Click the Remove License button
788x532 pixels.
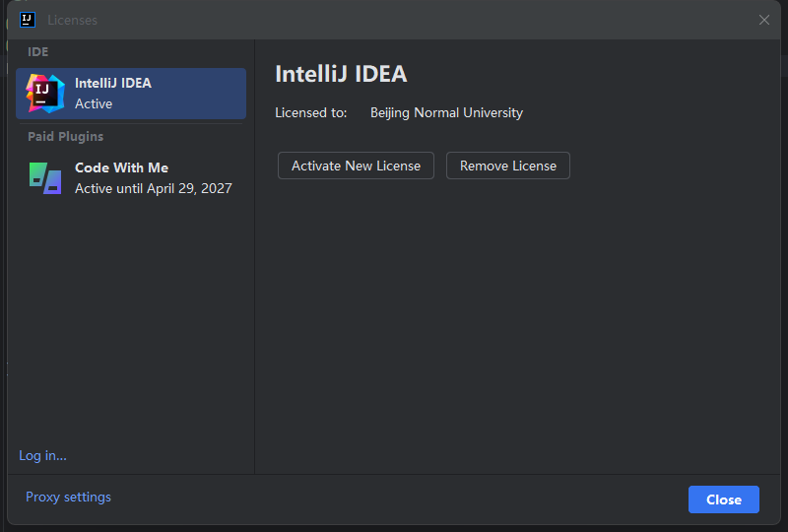pos(508,166)
